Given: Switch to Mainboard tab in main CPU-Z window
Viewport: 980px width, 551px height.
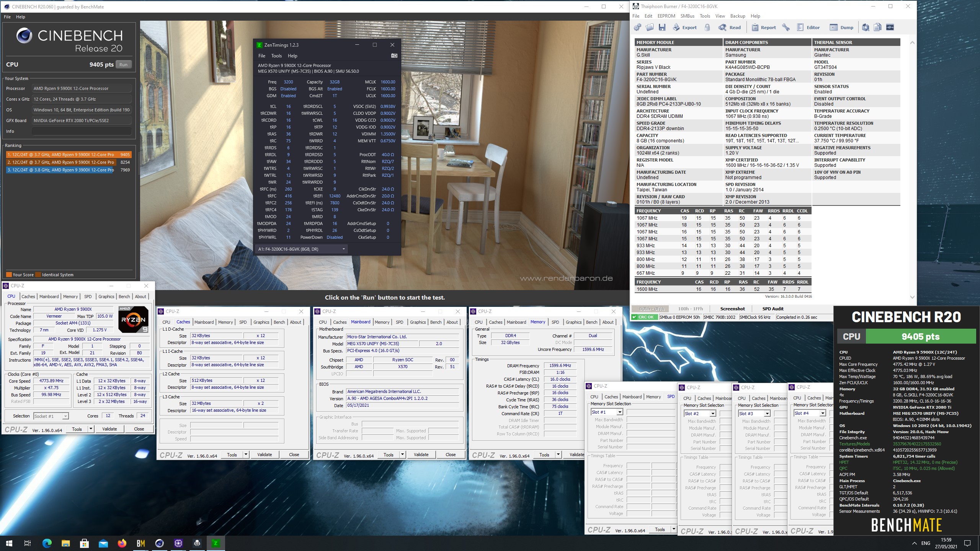Looking at the screenshot, I should tap(49, 297).
